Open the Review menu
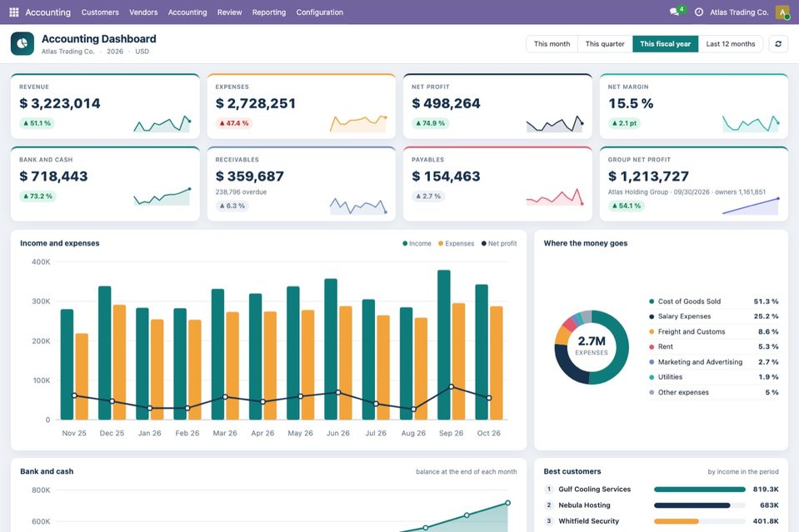 [229, 12]
